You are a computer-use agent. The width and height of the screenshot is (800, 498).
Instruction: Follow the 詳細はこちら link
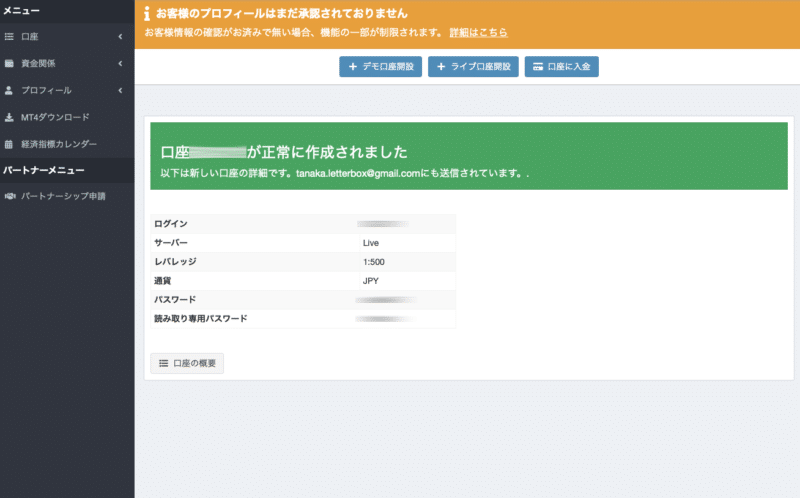coord(479,33)
